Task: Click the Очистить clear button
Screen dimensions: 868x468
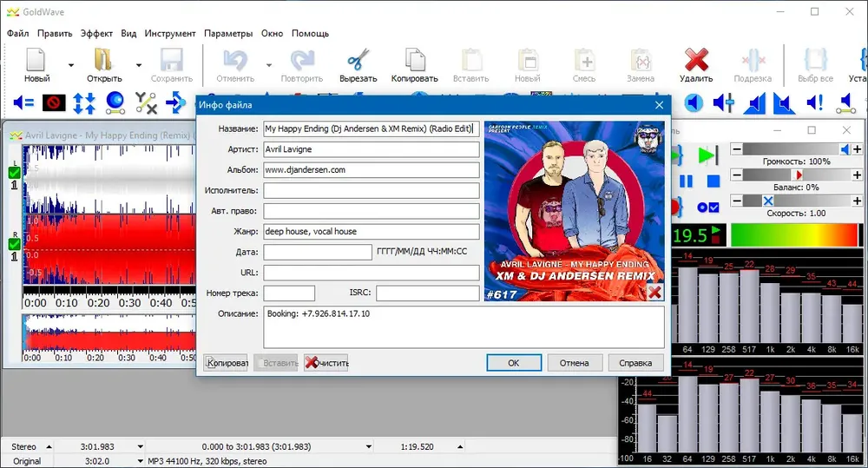Action: pos(326,363)
